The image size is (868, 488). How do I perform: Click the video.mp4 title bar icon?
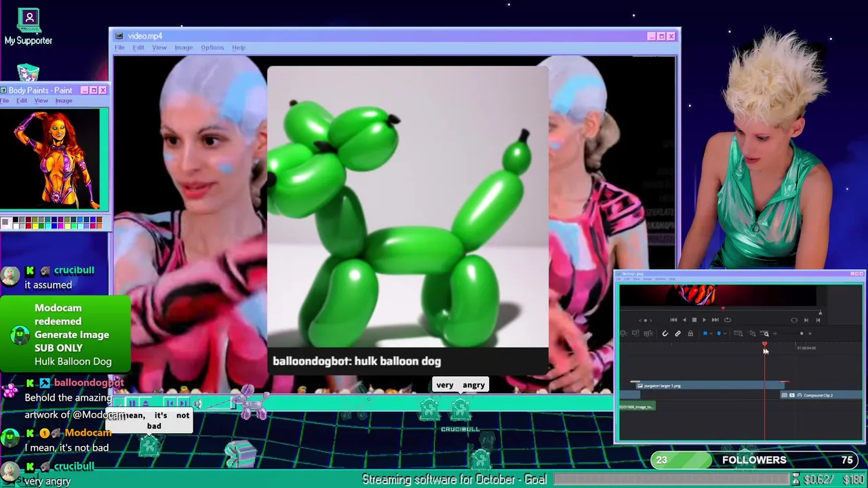click(119, 36)
